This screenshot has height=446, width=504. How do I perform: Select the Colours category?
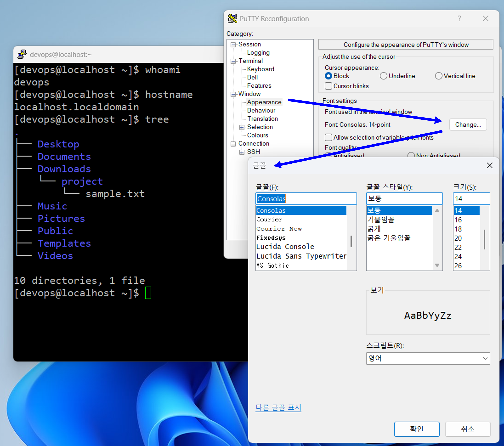coord(257,135)
